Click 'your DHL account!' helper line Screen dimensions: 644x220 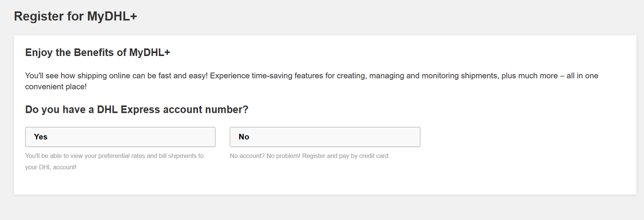point(51,167)
